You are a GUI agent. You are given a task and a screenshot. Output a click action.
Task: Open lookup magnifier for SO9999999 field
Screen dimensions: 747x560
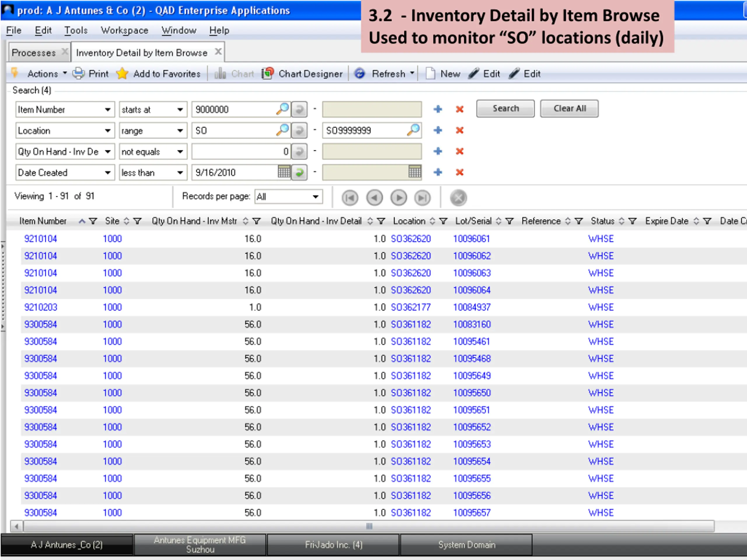(x=413, y=130)
